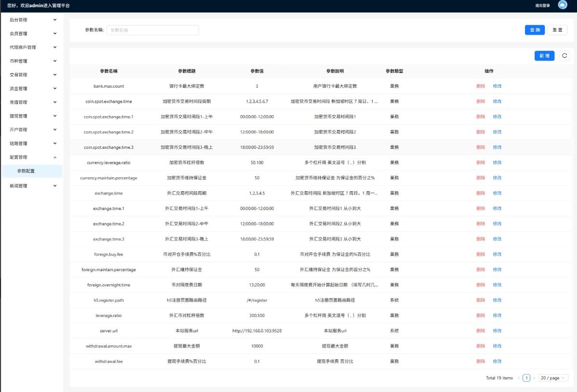Delete the bank.max.count parameter row

tap(481, 86)
